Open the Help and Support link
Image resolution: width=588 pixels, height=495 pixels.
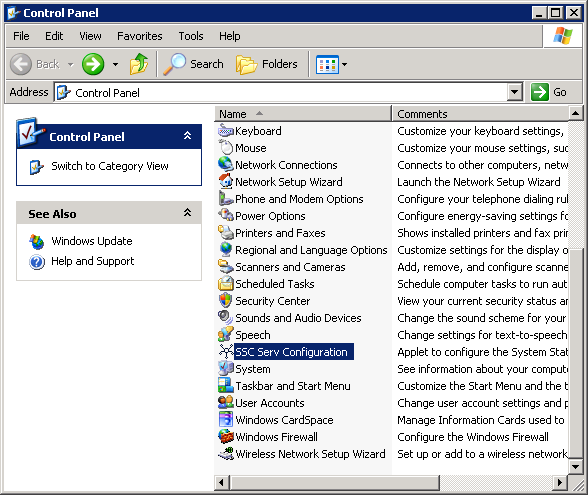click(x=92, y=261)
